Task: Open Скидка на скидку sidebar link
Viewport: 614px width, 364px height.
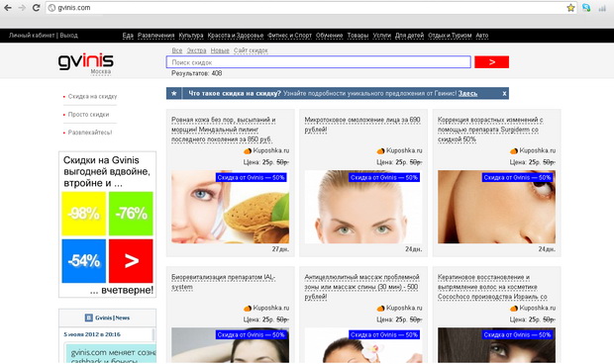Action: click(x=92, y=96)
